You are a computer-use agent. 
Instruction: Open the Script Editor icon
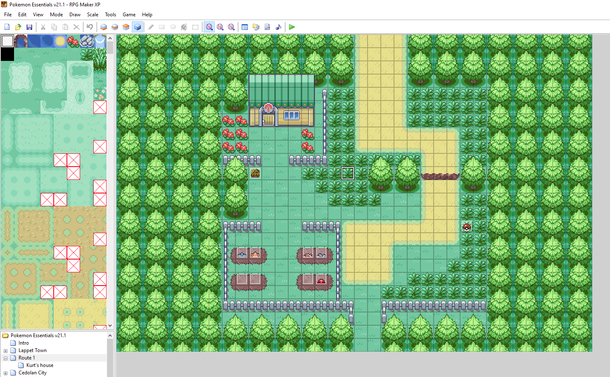(x=267, y=27)
